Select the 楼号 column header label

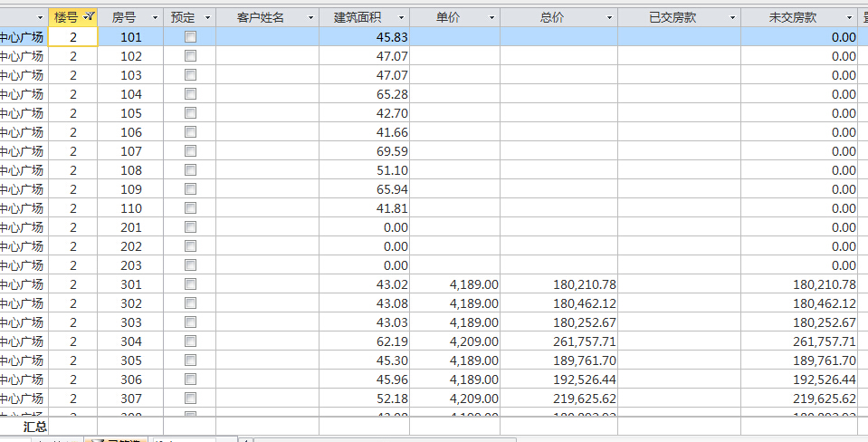click(66, 18)
